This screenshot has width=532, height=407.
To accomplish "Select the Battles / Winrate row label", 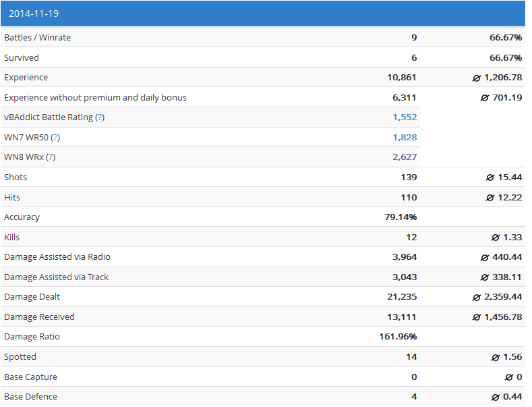I will pos(37,38).
